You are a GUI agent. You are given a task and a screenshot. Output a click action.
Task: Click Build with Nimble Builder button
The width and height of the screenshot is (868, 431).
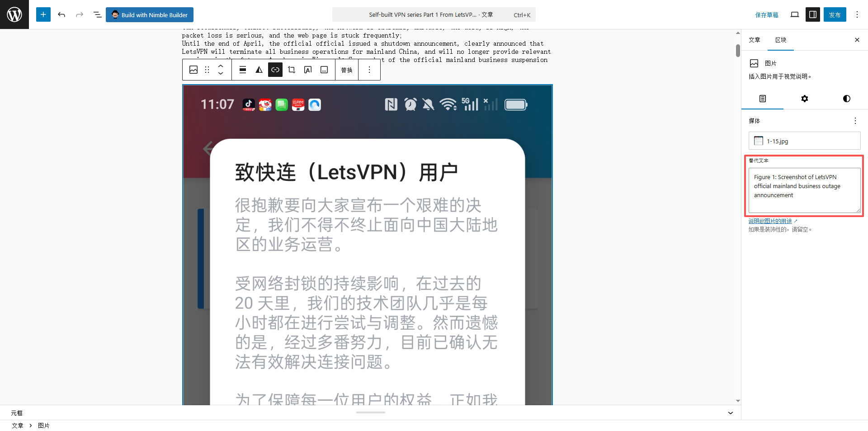(150, 14)
